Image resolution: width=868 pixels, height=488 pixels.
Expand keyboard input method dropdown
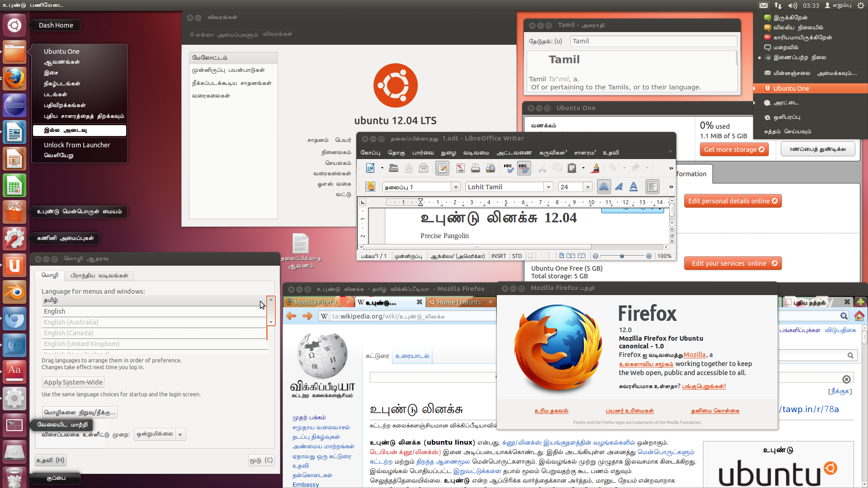point(180,435)
